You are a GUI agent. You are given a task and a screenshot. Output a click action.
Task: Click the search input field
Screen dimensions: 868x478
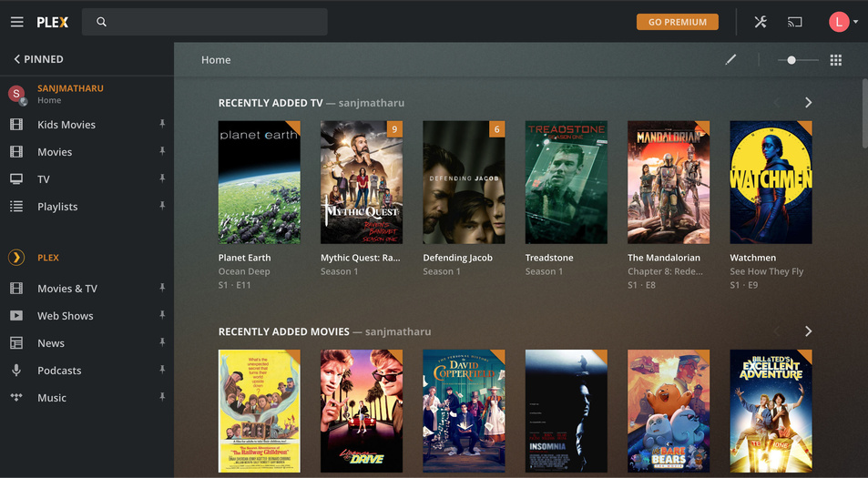pyautogui.click(x=205, y=22)
